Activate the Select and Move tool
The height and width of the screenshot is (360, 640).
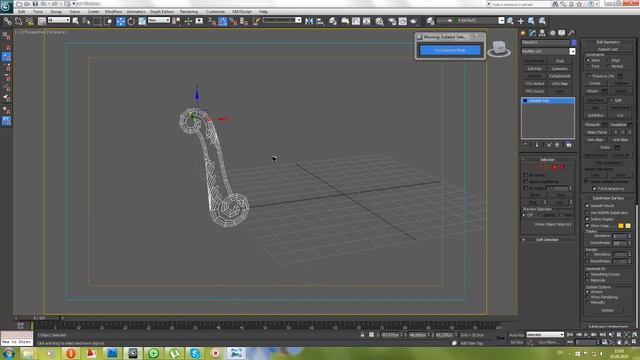(x=120, y=21)
